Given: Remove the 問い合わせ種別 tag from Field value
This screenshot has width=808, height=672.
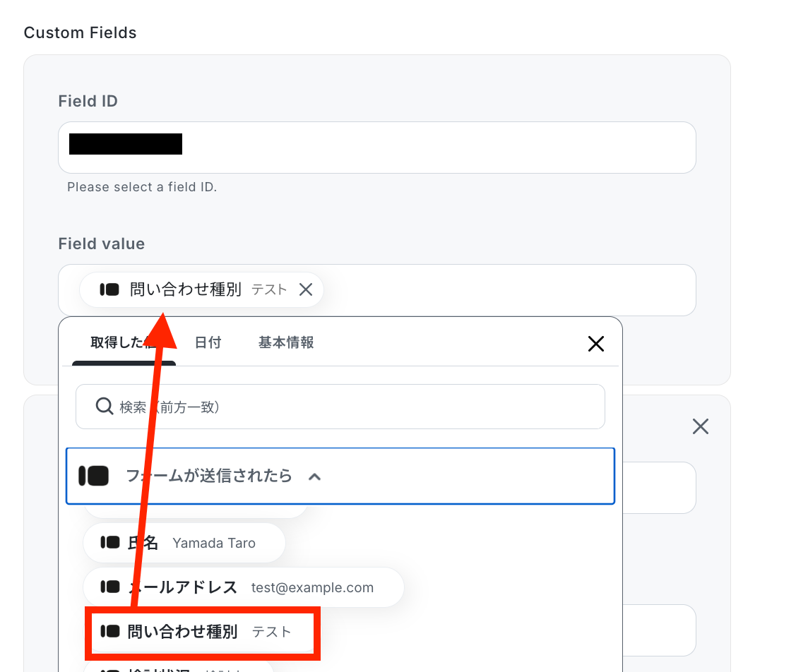Looking at the screenshot, I should pos(306,289).
